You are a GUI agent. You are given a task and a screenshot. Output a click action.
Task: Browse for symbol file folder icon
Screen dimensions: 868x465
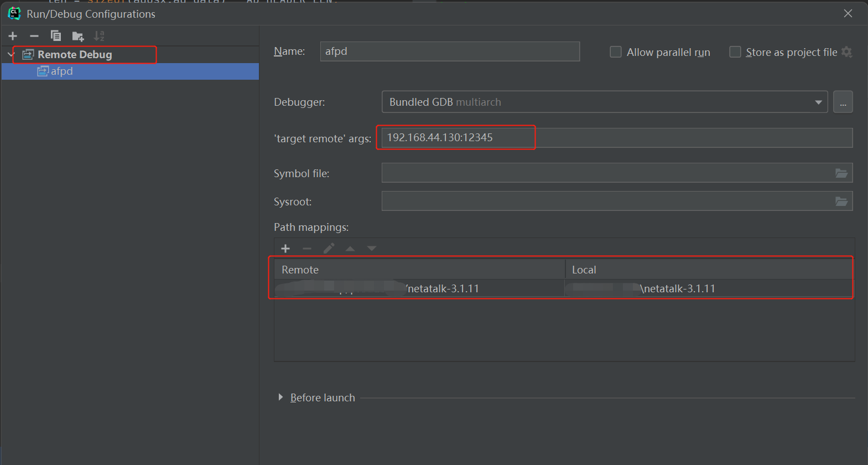(x=841, y=173)
